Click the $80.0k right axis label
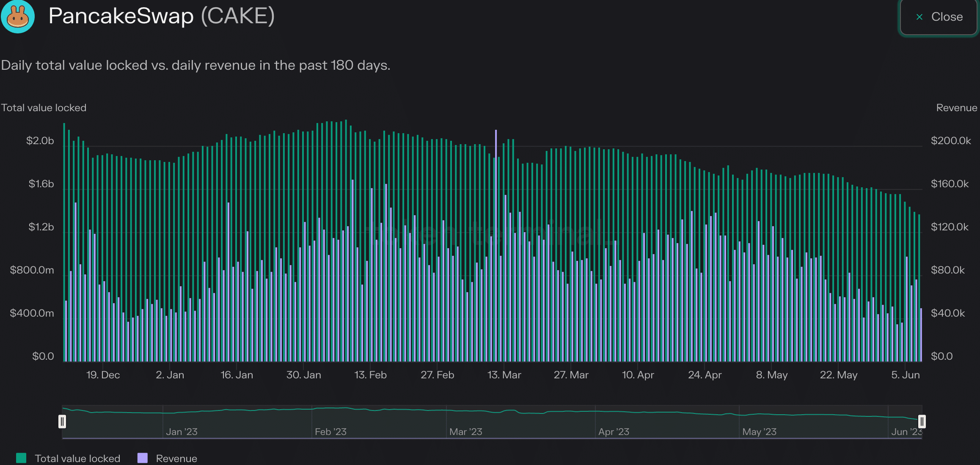Image resolution: width=980 pixels, height=465 pixels. click(x=948, y=270)
